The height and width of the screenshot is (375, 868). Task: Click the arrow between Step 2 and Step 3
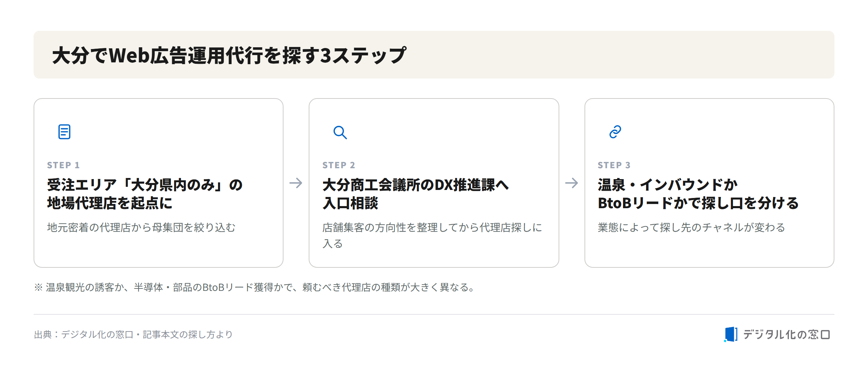tap(572, 183)
